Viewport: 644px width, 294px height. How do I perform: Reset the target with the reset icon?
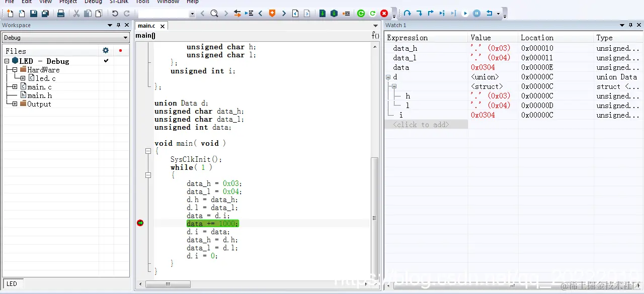489,14
